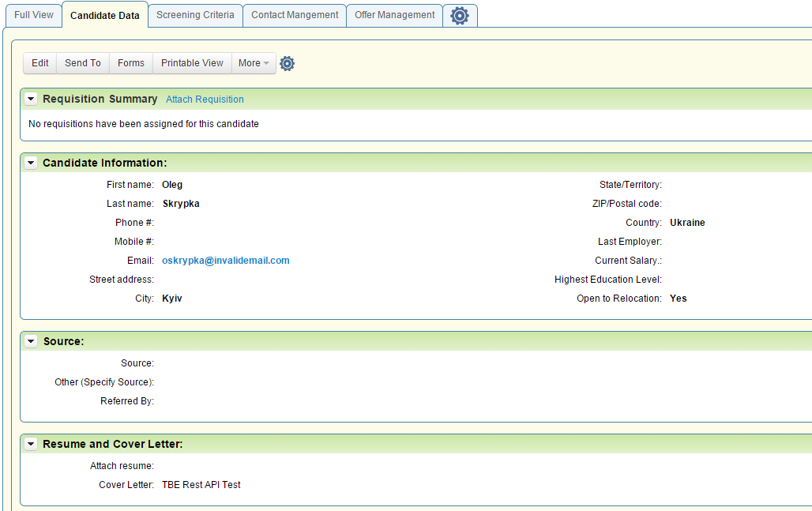Email the candidate via oskrypka@invalidemail.com link

226,260
